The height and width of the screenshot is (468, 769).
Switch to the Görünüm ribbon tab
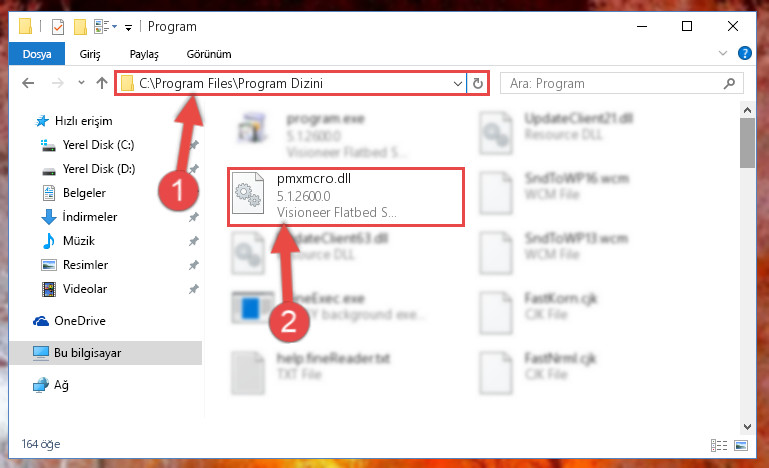[208, 54]
